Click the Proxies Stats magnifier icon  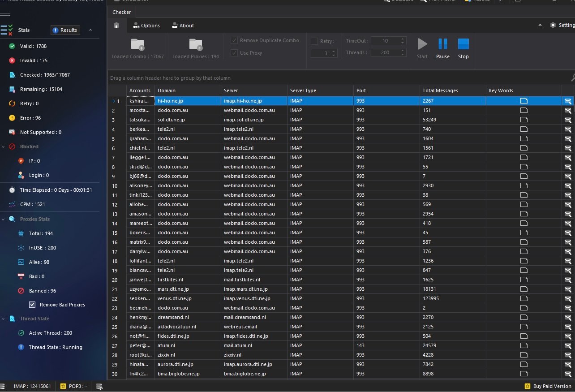click(12, 219)
